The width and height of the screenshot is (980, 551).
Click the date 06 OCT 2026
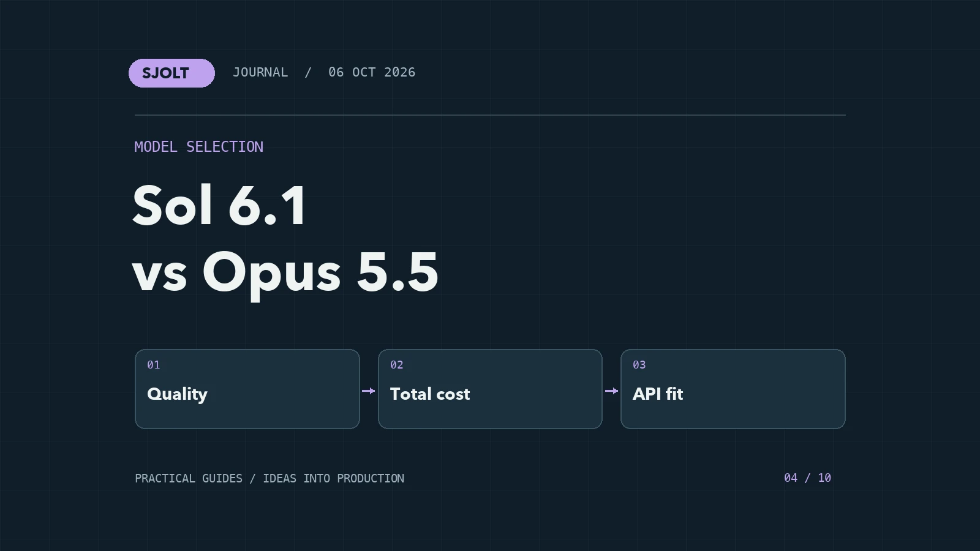point(372,72)
